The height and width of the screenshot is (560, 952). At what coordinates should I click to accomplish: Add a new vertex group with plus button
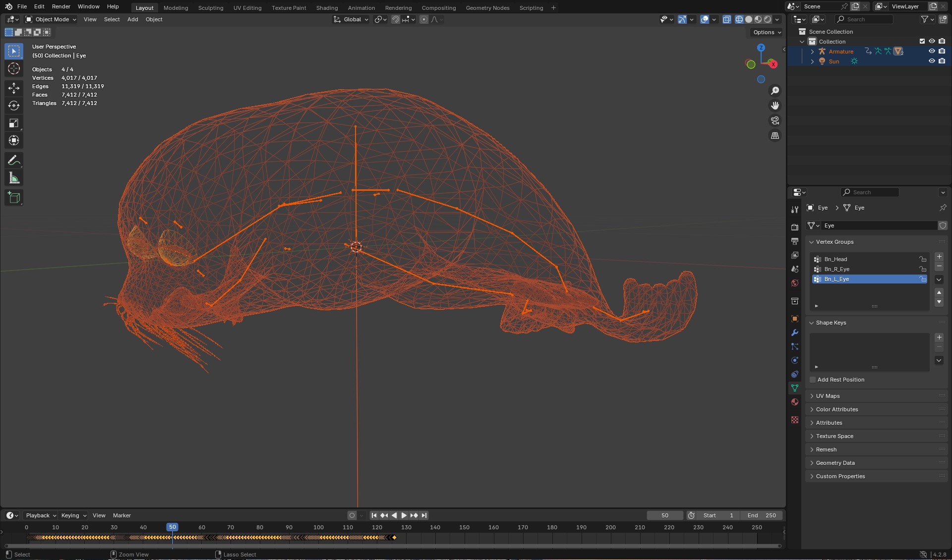pyautogui.click(x=939, y=257)
